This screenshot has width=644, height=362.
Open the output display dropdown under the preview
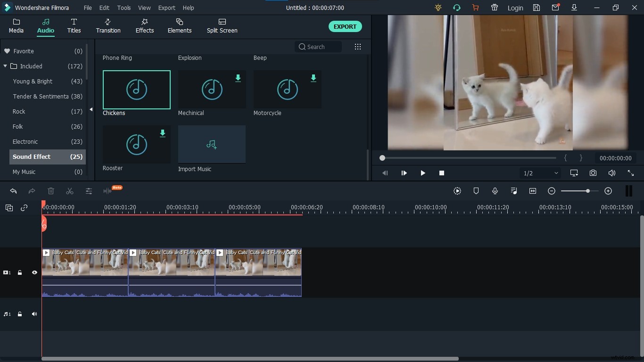pyautogui.click(x=574, y=173)
